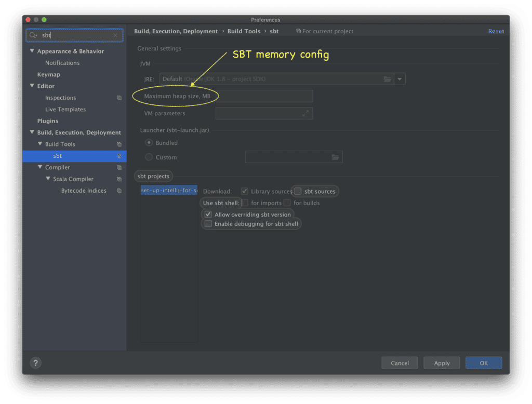Viewport: 532px width, 404px height.
Task: Expand the VM parameters field editor
Action: (x=305, y=113)
